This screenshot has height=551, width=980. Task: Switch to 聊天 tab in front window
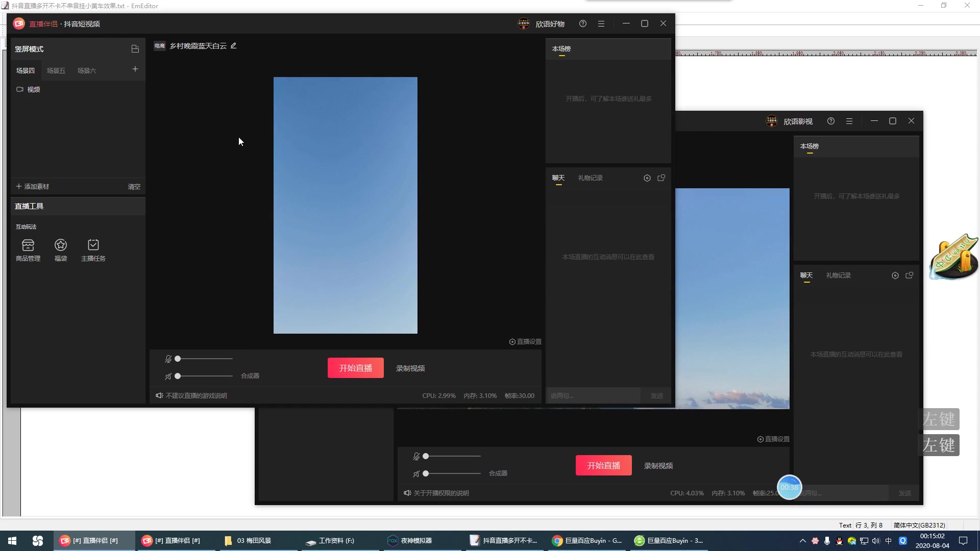[558, 178]
